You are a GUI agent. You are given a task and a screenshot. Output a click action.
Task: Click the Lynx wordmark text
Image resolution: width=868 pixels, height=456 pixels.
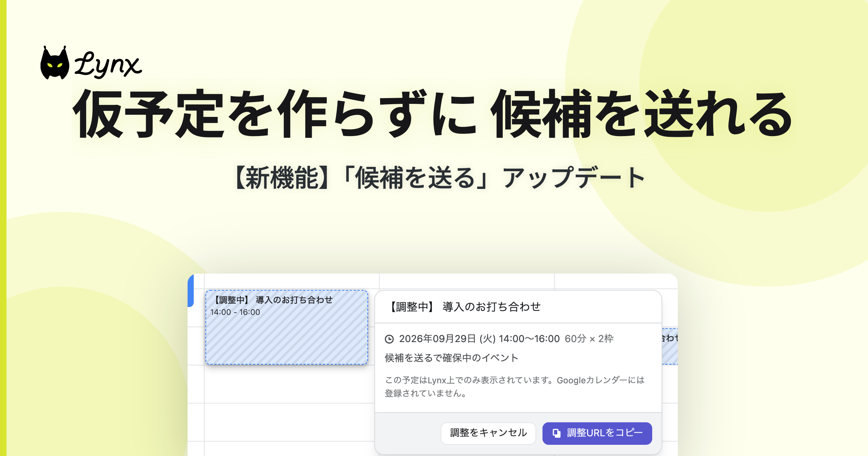click(x=108, y=64)
